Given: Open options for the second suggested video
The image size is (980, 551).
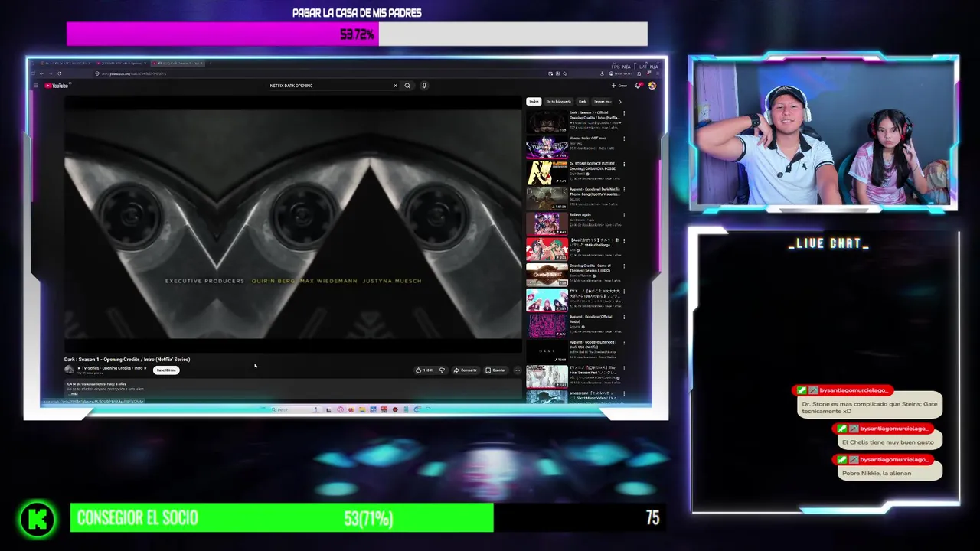Looking at the screenshot, I should [x=624, y=139].
